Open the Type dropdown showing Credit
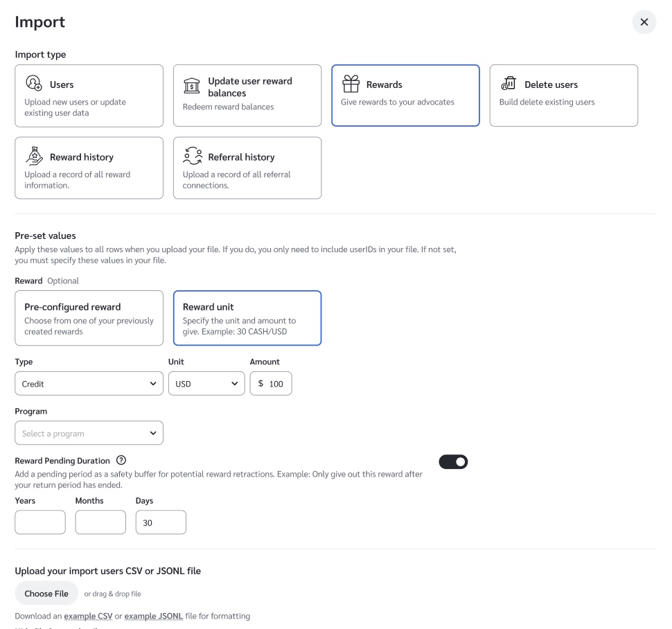The width and height of the screenshot is (672, 629). (89, 384)
